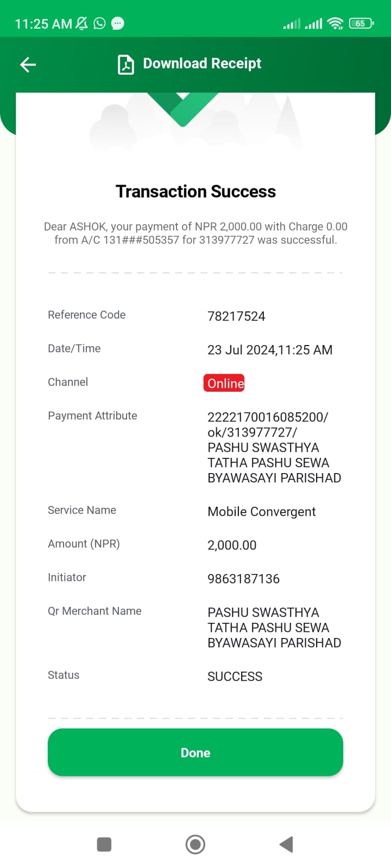The width and height of the screenshot is (391, 868).
Task: Tap the muted bell status icon
Action: click(x=81, y=23)
